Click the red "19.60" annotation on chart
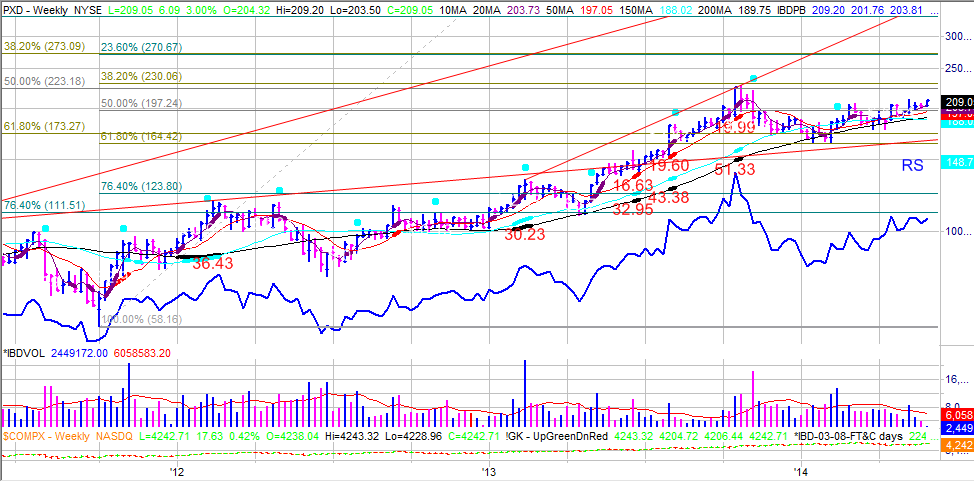The height and width of the screenshot is (481, 974). pyautogui.click(x=668, y=165)
